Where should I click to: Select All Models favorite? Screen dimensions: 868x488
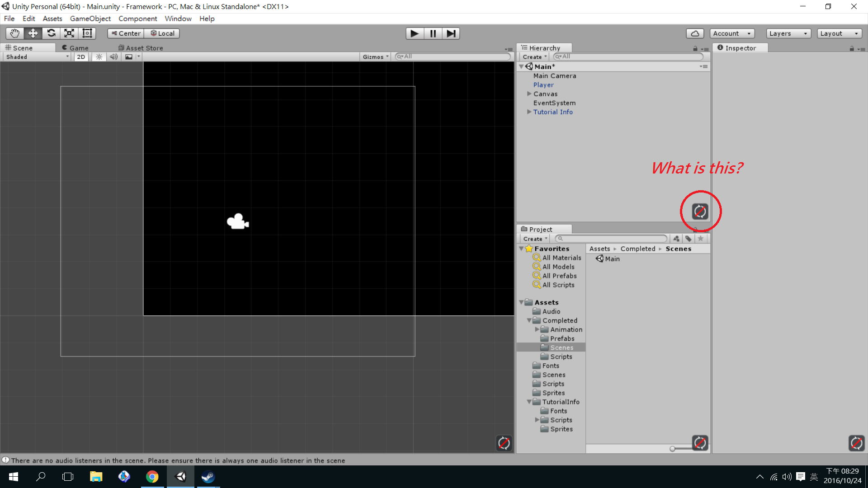[554, 267]
